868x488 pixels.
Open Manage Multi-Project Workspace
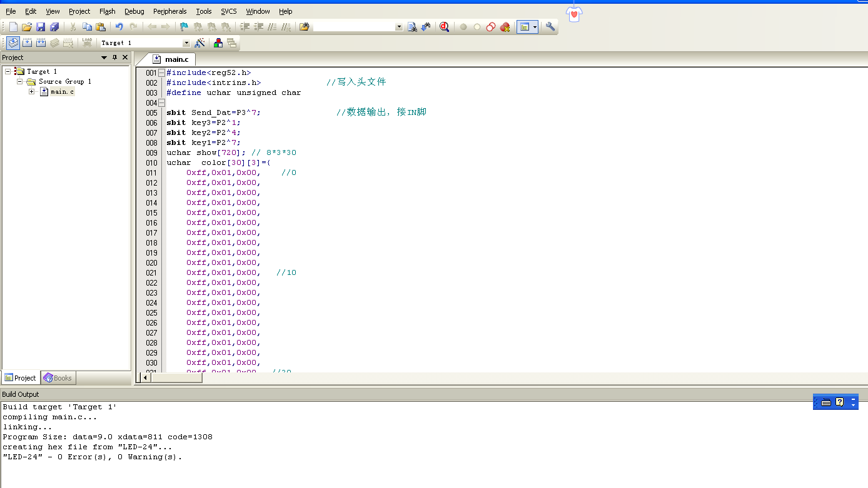pyautogui.click(x=231, y=42)
